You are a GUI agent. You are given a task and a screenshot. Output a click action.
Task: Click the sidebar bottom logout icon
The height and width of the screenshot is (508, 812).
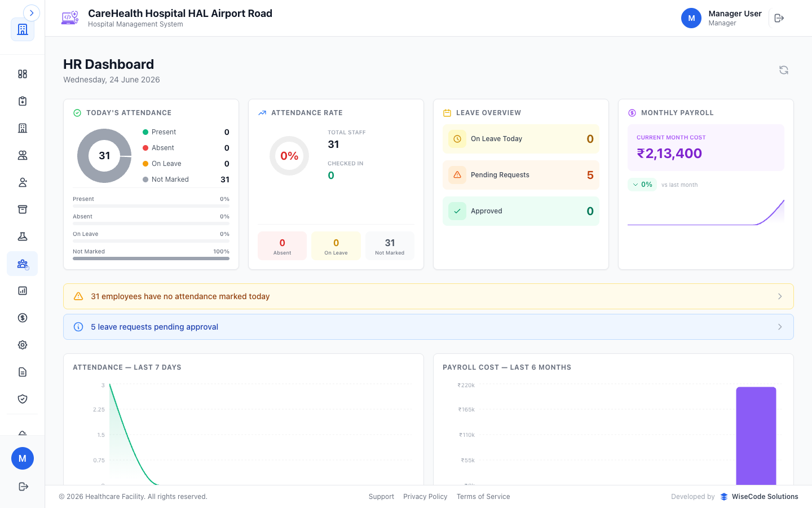(x=23, y=487)
